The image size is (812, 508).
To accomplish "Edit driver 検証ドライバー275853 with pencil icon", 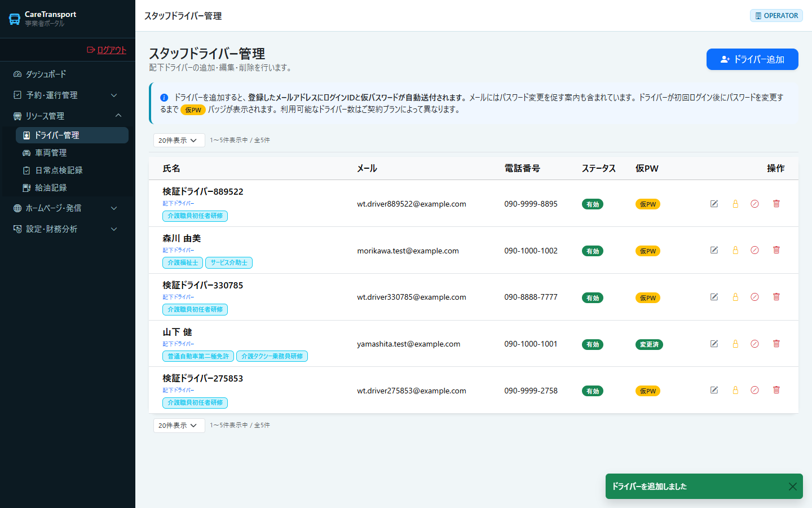I will tap(714, 390).
